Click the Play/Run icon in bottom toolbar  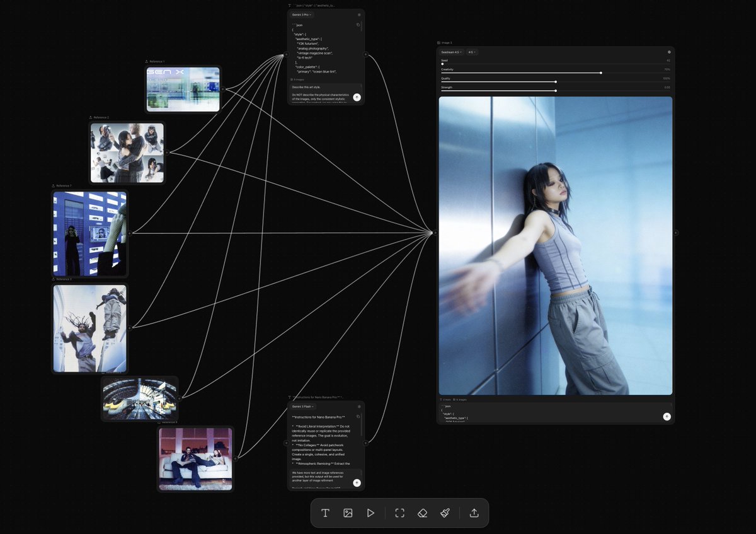(x=370, y=513)
